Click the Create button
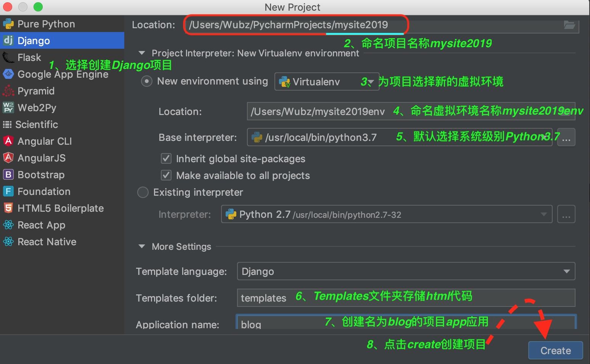This screenshot has width=590, height=364. click(x=555, y=350)
